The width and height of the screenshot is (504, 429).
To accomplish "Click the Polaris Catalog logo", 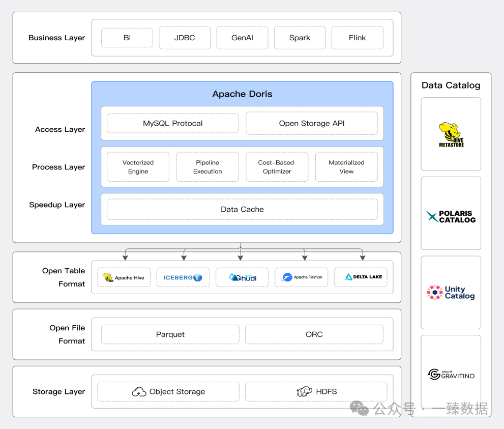I will pos(451,216).
